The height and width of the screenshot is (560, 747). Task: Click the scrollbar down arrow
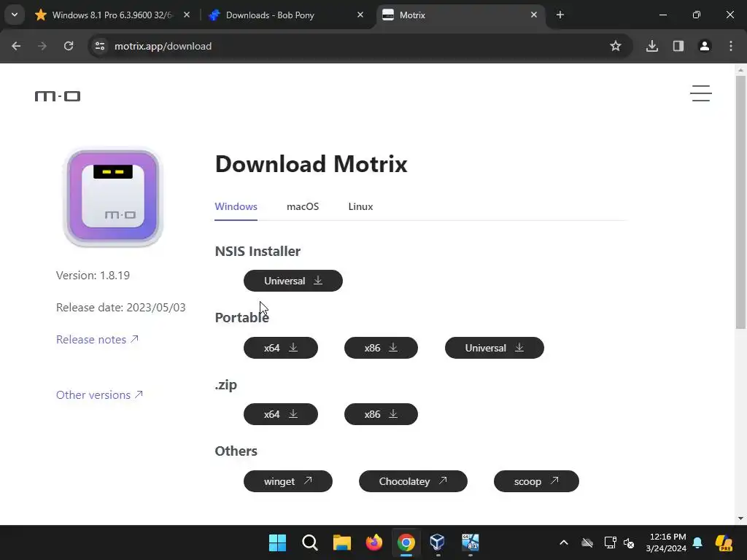(741, 518)
